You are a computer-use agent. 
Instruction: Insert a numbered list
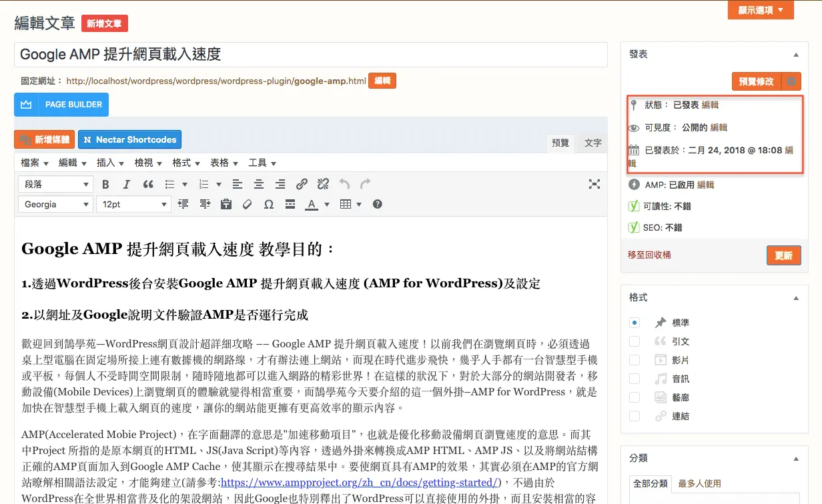pyautogui.click(x=205, y=185)
